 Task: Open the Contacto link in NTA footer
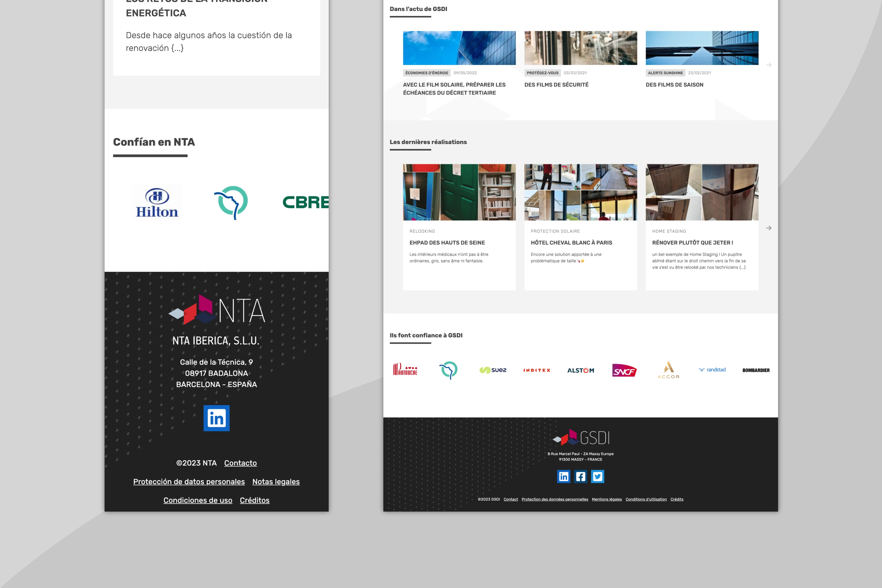[240, 463]
